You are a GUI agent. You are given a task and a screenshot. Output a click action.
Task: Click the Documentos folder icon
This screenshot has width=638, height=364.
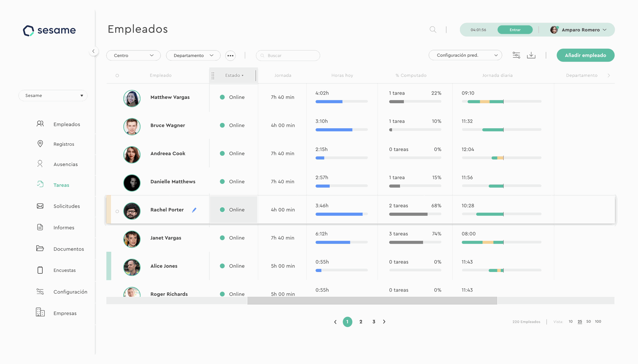click(x=40, y=248)
